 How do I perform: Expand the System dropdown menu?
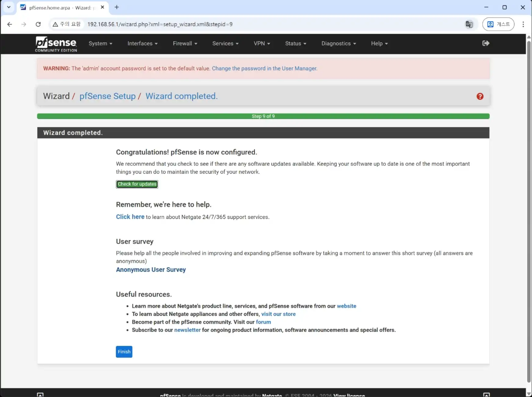pos(100,44)
